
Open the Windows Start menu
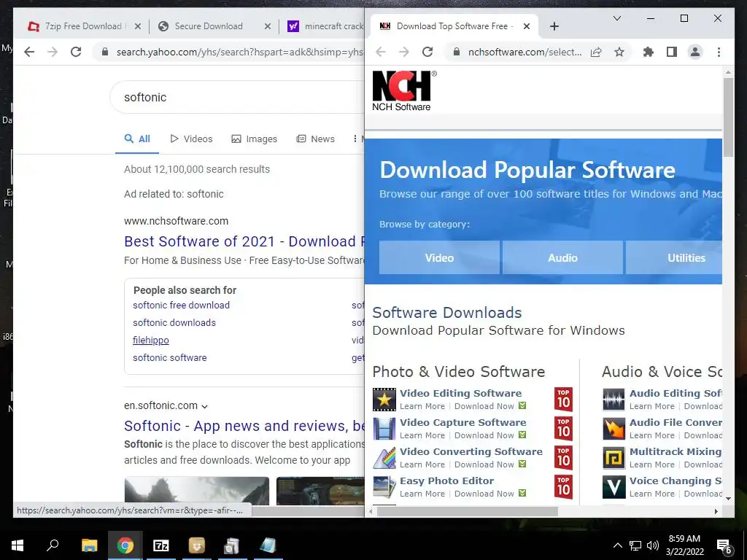[x=18, y=545]
